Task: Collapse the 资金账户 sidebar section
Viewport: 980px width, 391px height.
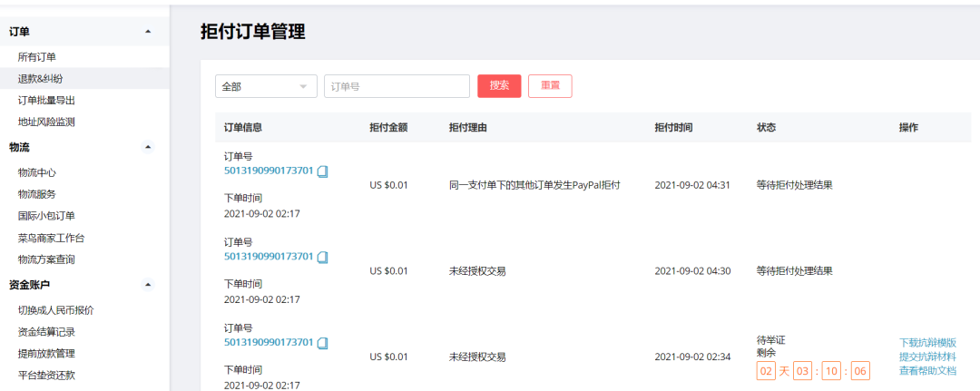Action: (148, 285)
